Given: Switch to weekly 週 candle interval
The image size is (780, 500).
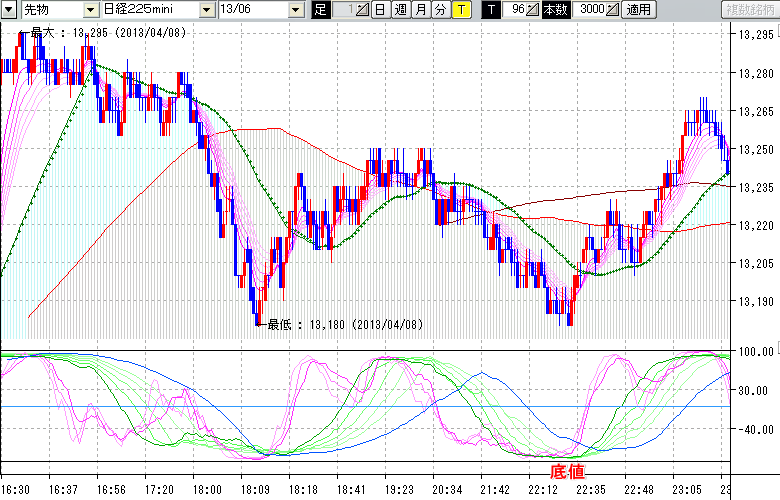Looking at the screenshot, I should tap(400, 10).
